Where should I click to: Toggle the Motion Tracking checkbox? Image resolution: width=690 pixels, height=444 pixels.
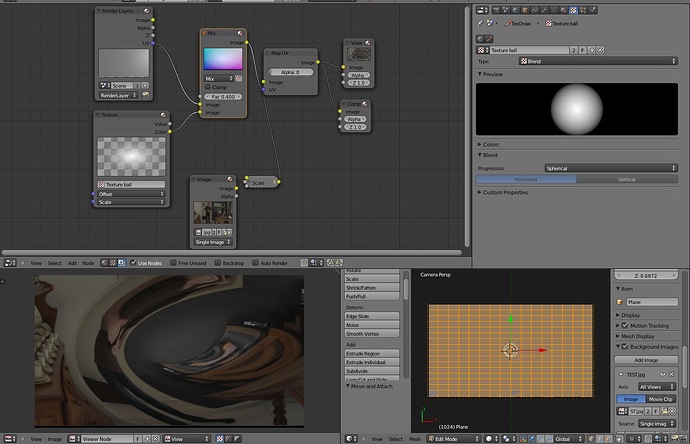625,326
